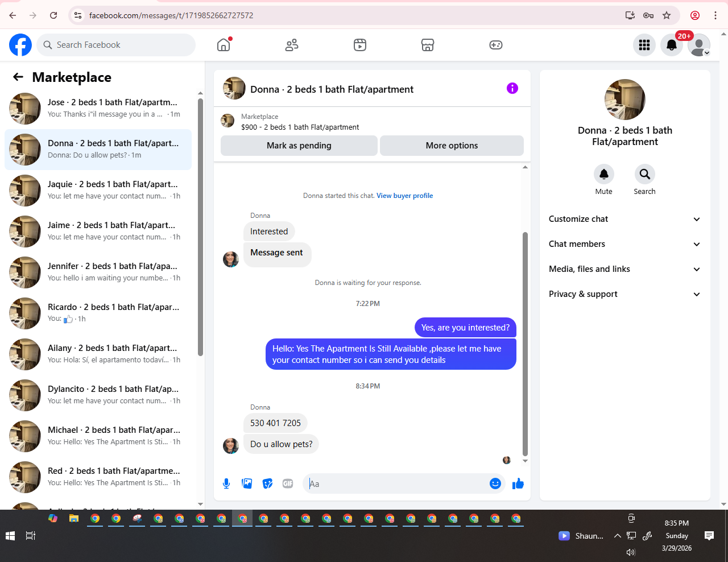Open the Ricardo conversation
This screenshot has width=728, height=562.
tap(98, 313)
